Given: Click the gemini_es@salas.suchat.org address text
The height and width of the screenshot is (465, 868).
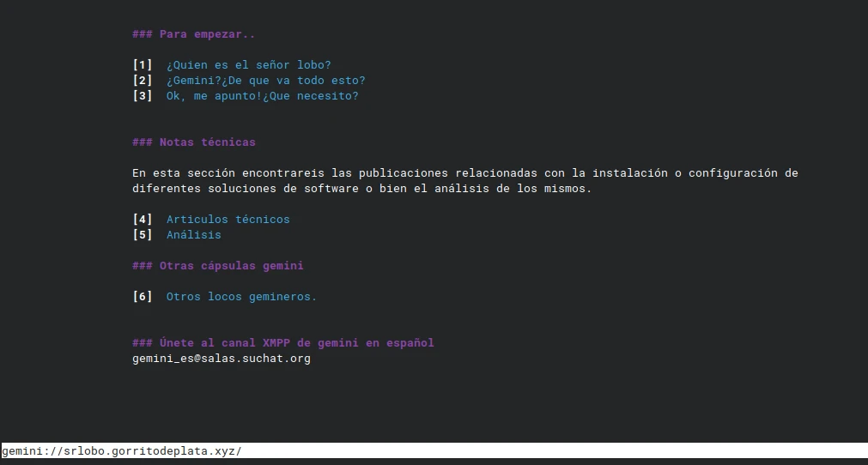Looking at the screenshot, I should (221, 359).
